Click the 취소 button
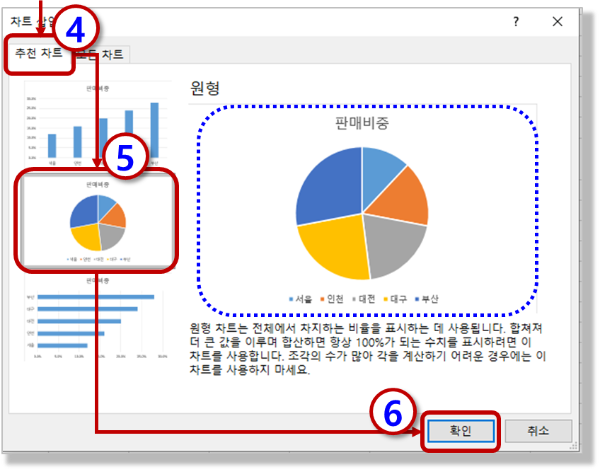Viewport: 600px width, 470px height. (538, 431)
